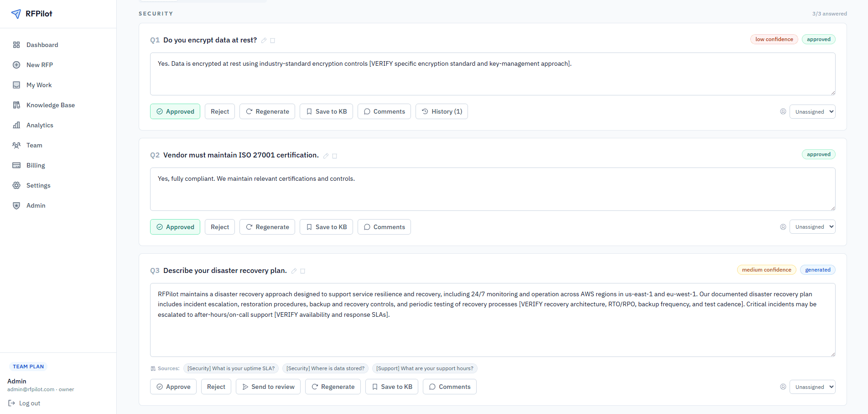The image size is (868, 414).
Task: Regenerate the Q2 answer
Action: coord(267,227)
